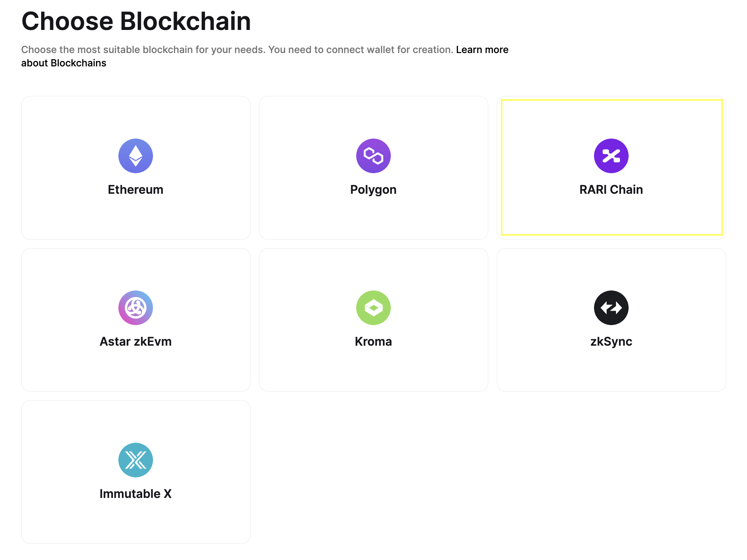Select the Polygon label text
The width and height of the screenshot is (747, 560).
373,190
